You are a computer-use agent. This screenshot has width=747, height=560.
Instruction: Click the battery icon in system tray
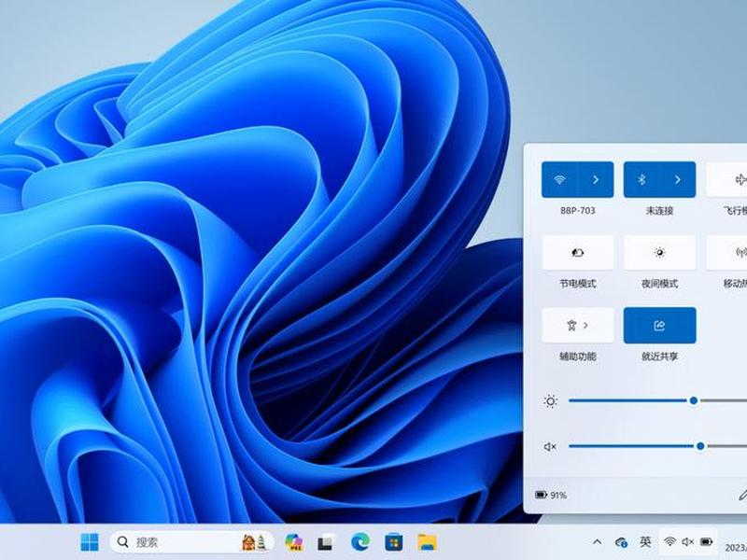coord(706,541)
